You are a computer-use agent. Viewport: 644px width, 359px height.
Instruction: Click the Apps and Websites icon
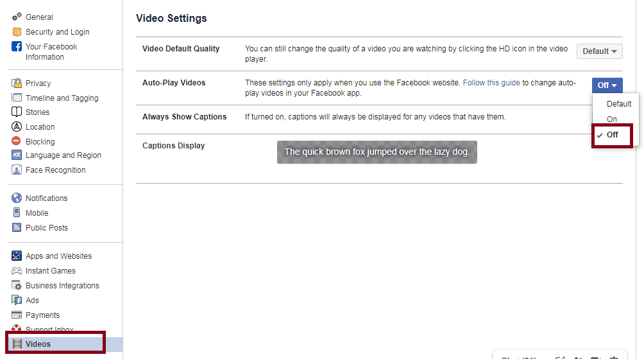[17, 256]
